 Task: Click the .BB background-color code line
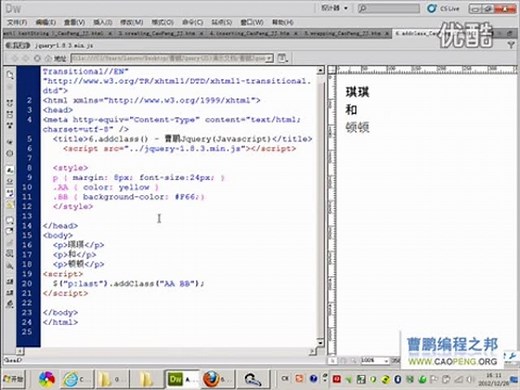pyautogui.click(x=129, y=197)
